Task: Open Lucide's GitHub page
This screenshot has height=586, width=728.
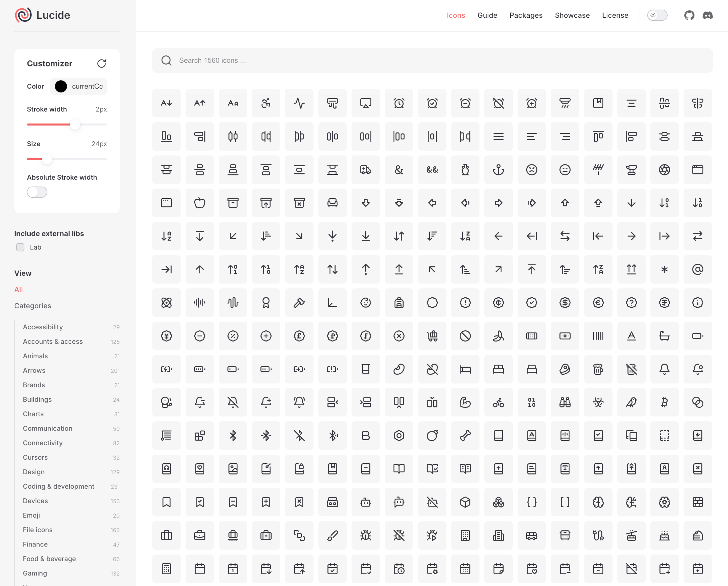Action: point(689,15)
